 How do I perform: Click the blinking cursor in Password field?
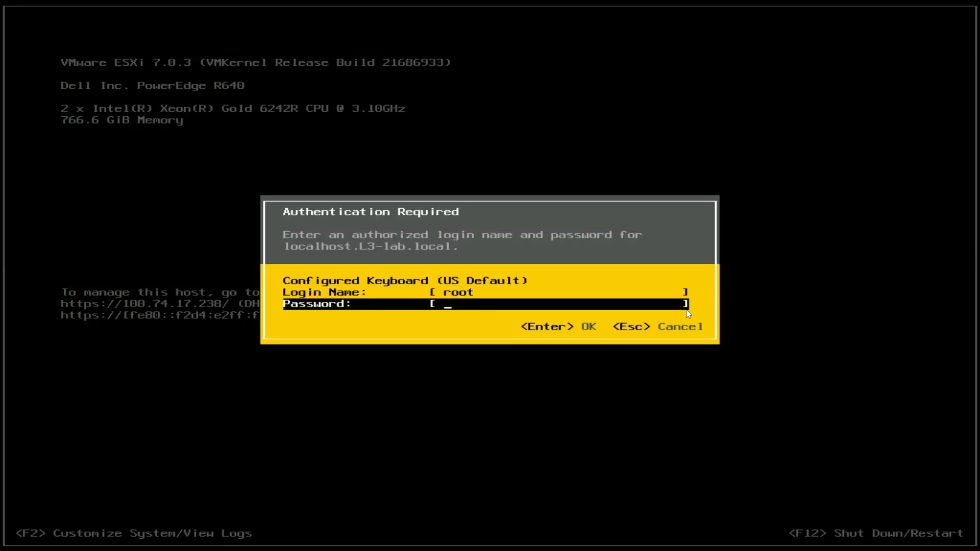click(x=448, y=305)
